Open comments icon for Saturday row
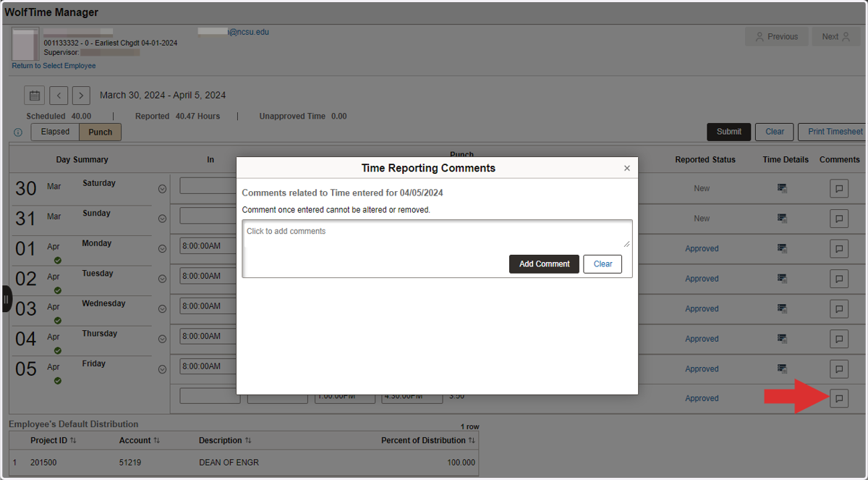 [x=839, y=188]
